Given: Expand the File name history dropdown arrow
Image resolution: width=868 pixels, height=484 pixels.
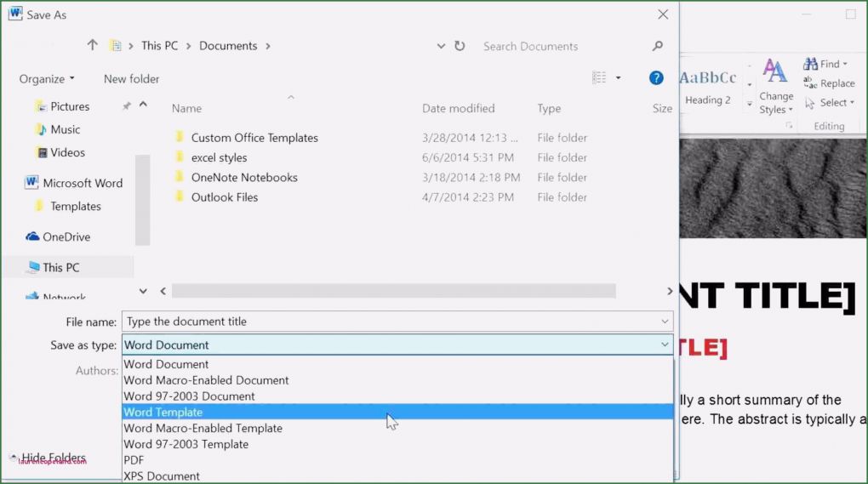Looking at the screenshot, I should coord(665,322).
